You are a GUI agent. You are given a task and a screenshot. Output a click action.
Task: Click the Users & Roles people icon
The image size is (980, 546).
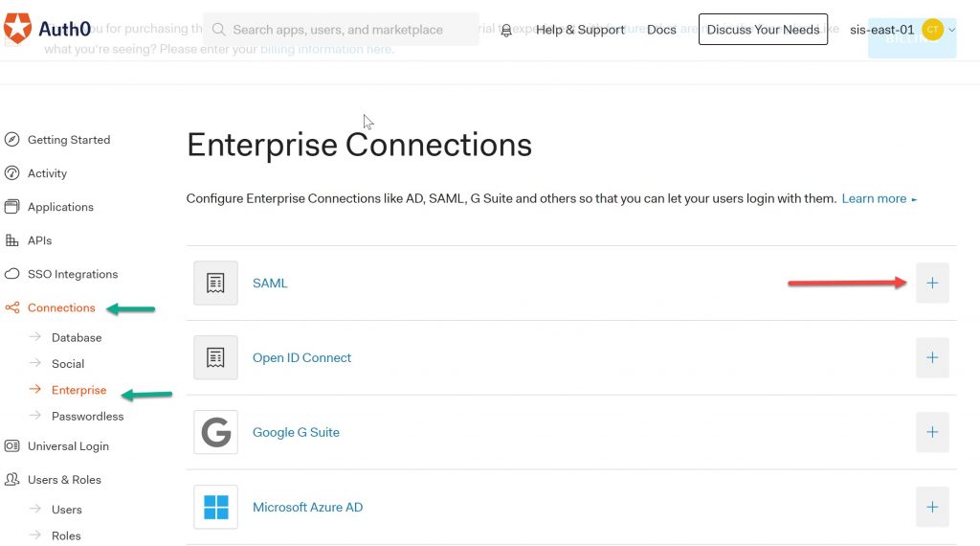(x=11, y=479)
